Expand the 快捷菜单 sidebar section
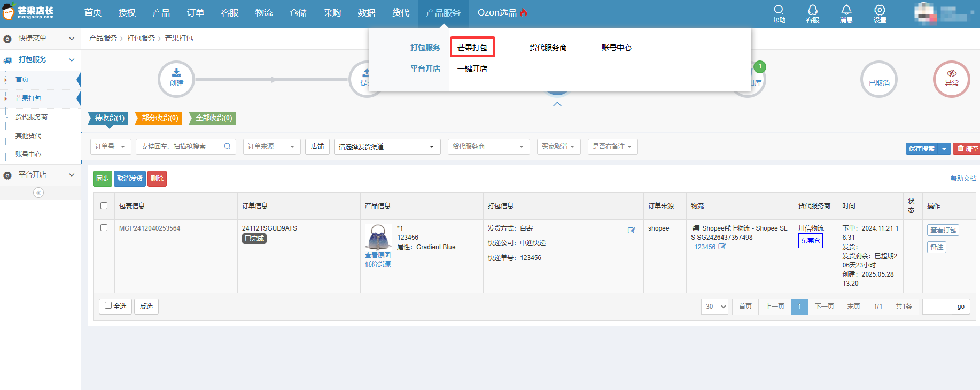 [x=72, y=39]
